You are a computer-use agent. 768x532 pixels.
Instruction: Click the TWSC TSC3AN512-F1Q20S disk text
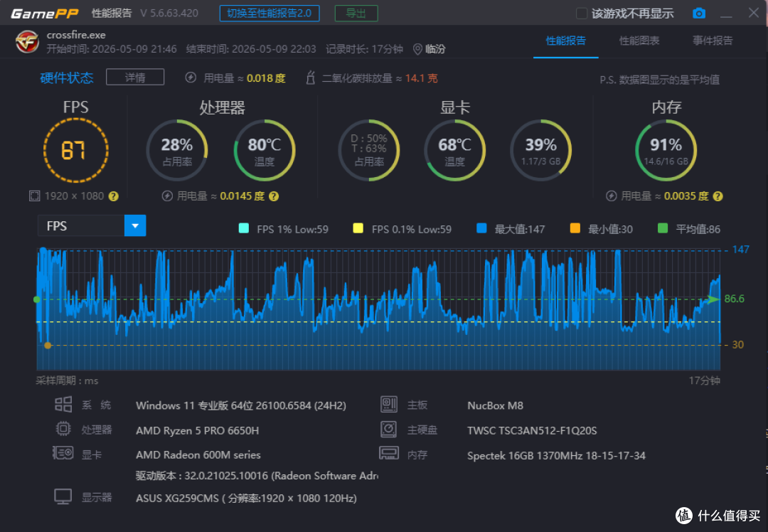(x=532, y=430)
